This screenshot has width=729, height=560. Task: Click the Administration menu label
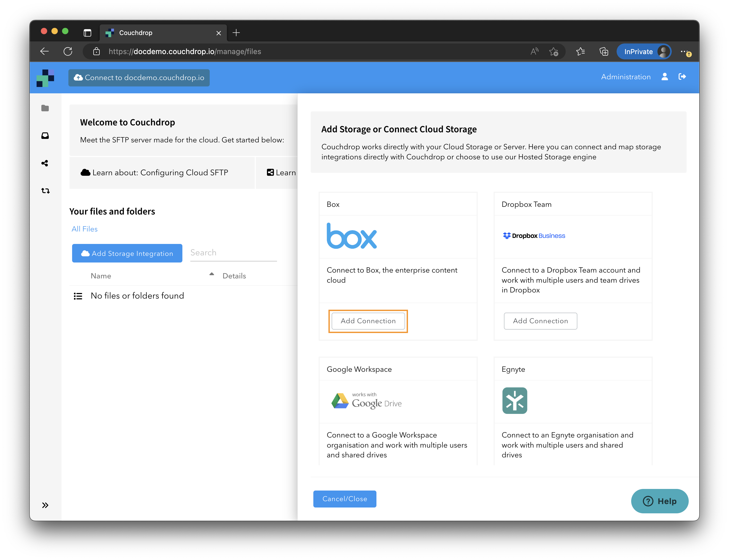[625, 76]
